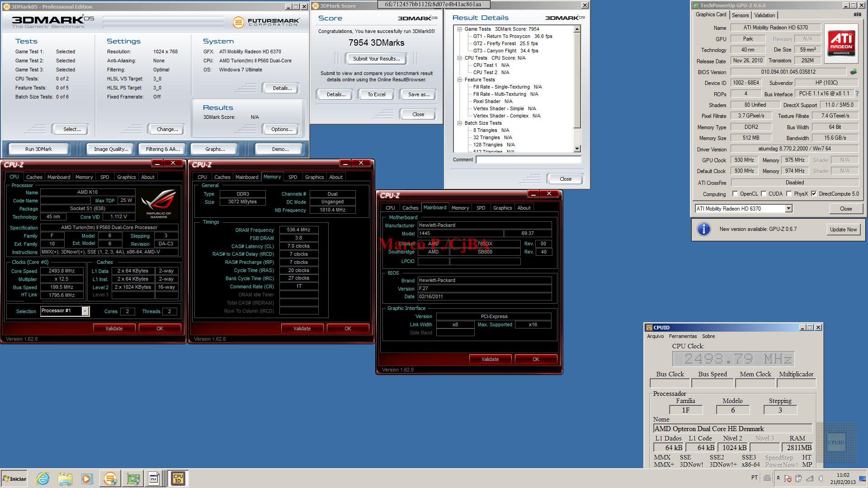The image size is (868, 488).
Task: Switch to the Validation tab in GPU-Z
Action: tap(764, 15)
